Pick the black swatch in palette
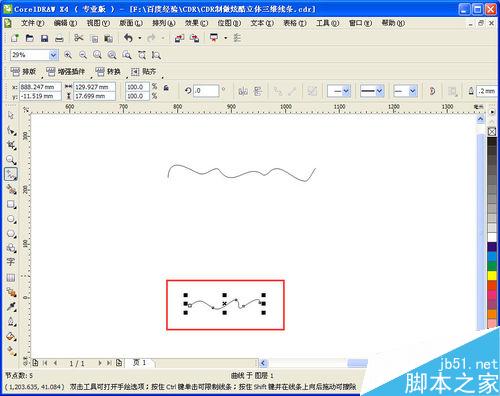The width and height of the screenshot is (500, 396). coord(492,142)
